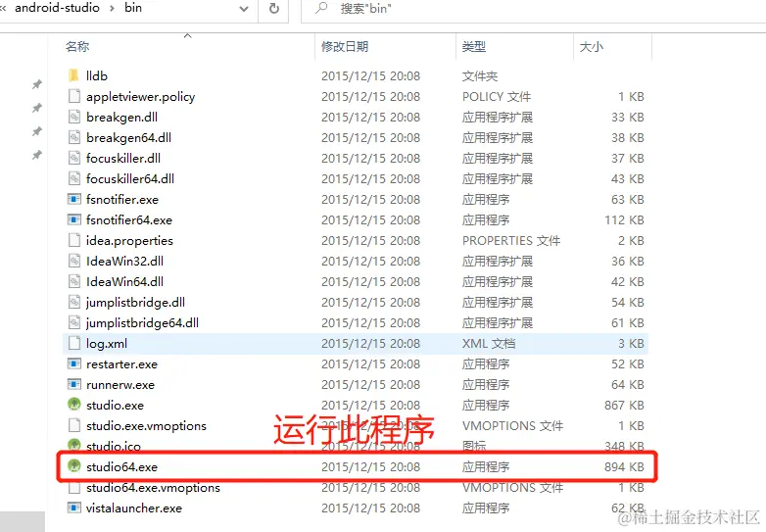Viewport: 766px width, 532px height.
Task: Click the log.xml file icon
Action: point(73,343)
